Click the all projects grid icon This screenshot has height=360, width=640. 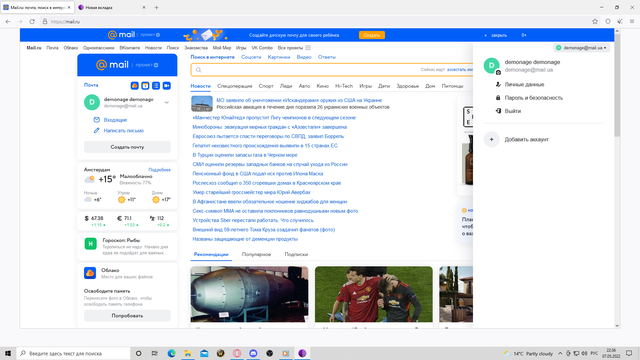(x=308, y=48)
